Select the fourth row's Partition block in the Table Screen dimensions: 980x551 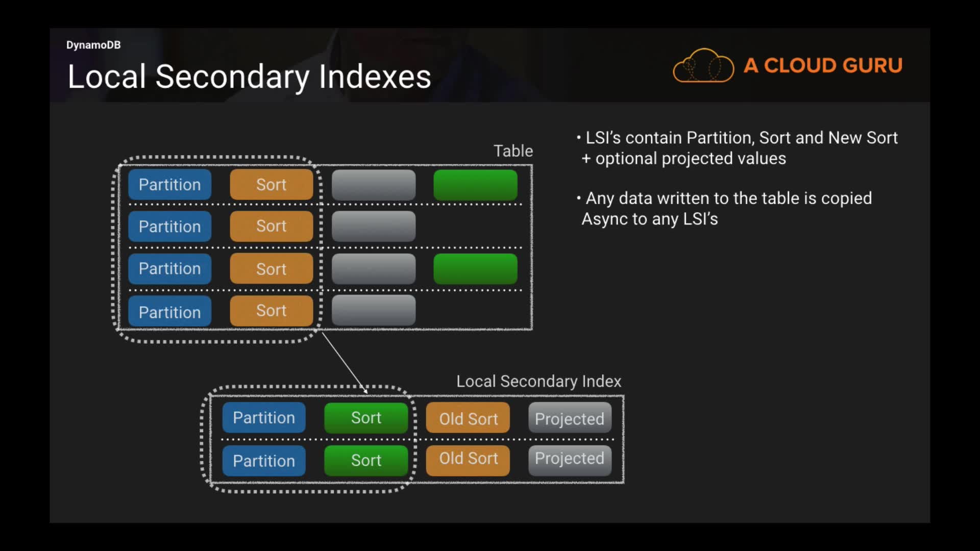click(169, 312)
